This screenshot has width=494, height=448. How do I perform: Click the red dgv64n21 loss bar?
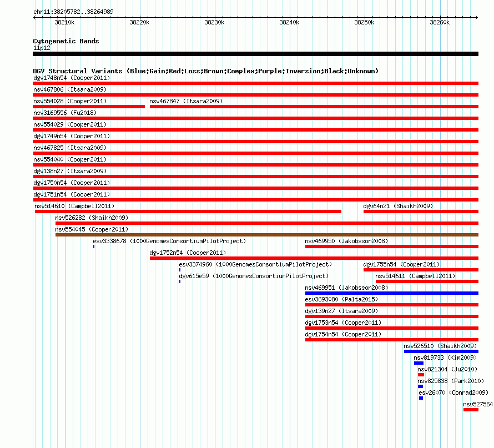[421, 212]
